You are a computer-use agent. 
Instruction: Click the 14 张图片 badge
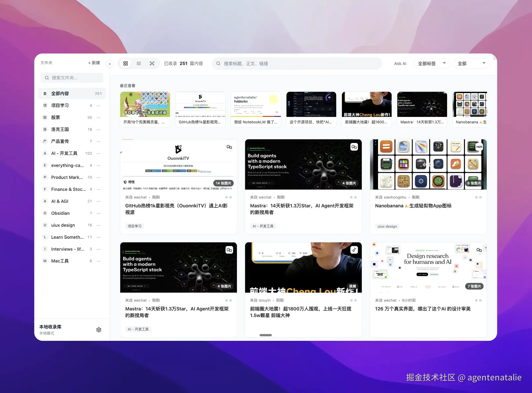click(223, 183)
